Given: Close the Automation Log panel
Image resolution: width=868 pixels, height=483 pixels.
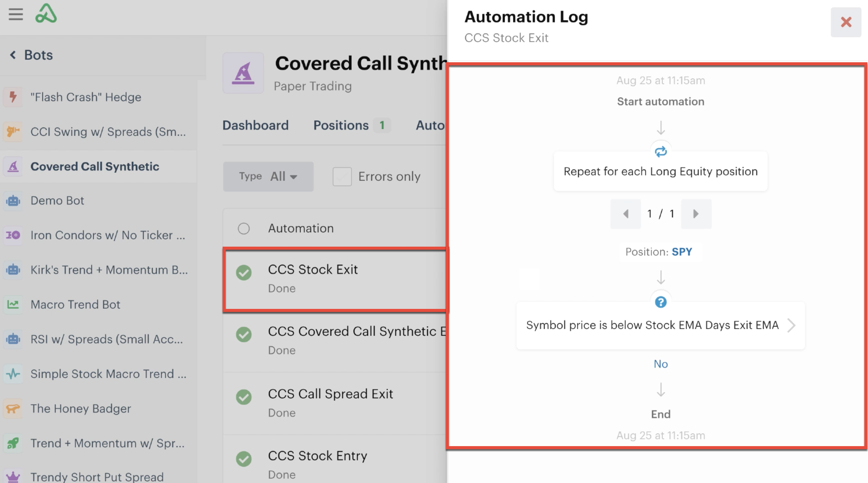Looking at the screenshot, I should [846, 22].
